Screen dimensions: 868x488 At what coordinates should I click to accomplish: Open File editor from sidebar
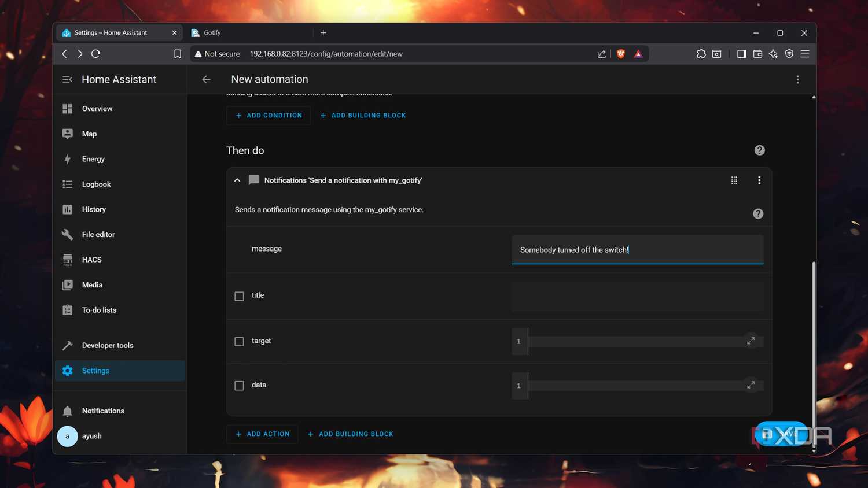coord(120,234)
